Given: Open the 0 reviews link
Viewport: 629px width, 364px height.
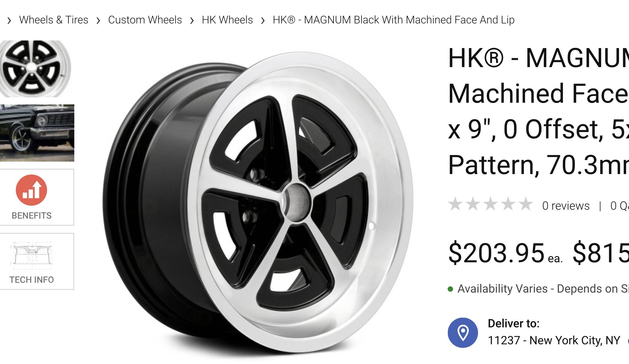Looking at the screenshot, I should pos(566,206).
